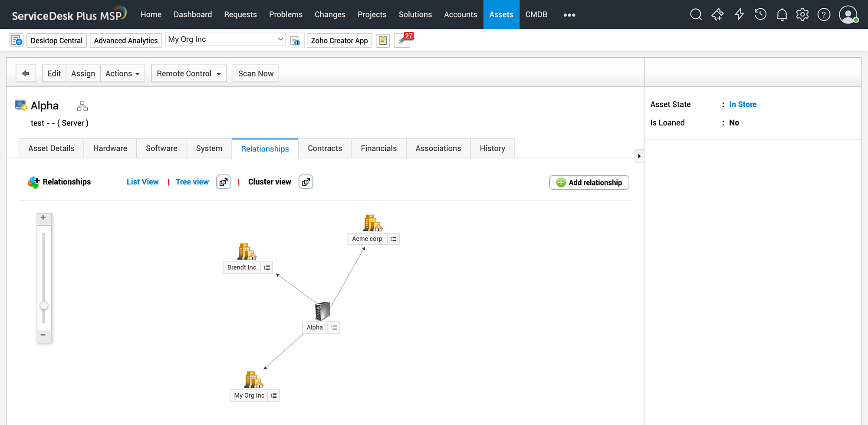Open the Accounts module
868x425 pixels.
click(460, 14)
